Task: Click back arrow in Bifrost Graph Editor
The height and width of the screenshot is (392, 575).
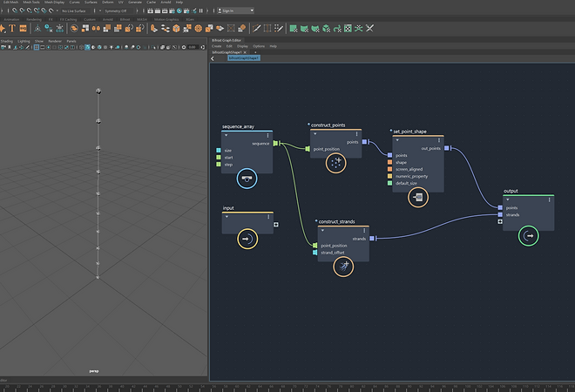Action: (x=213, y=58)
